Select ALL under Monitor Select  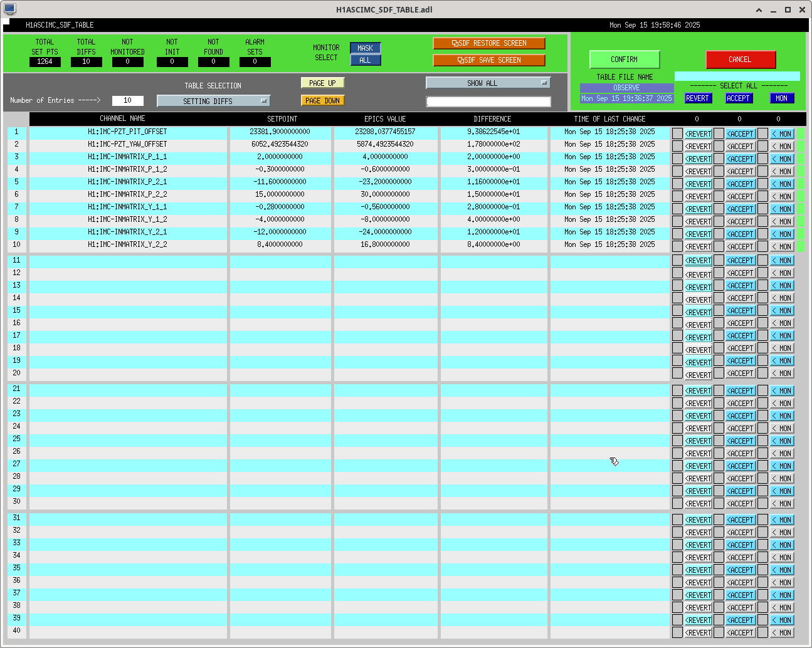[365, 60]
